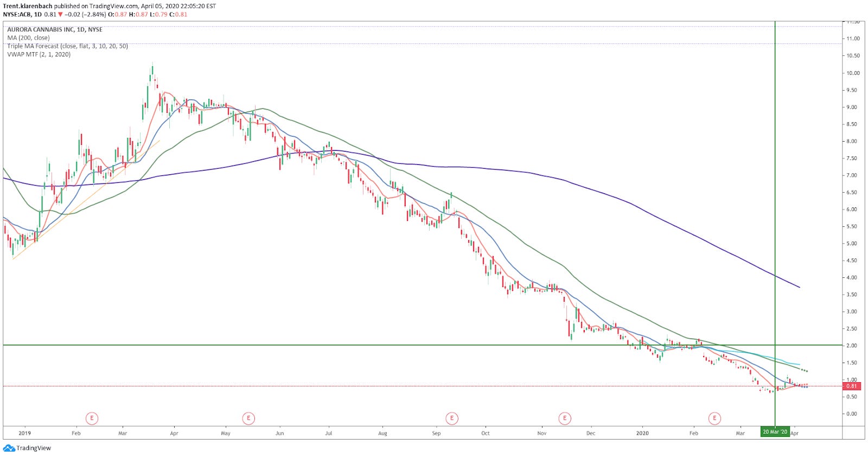Screen dimensions: 868x457
Task: Click the 0.00 label on price axis
Action: point(852,414)
